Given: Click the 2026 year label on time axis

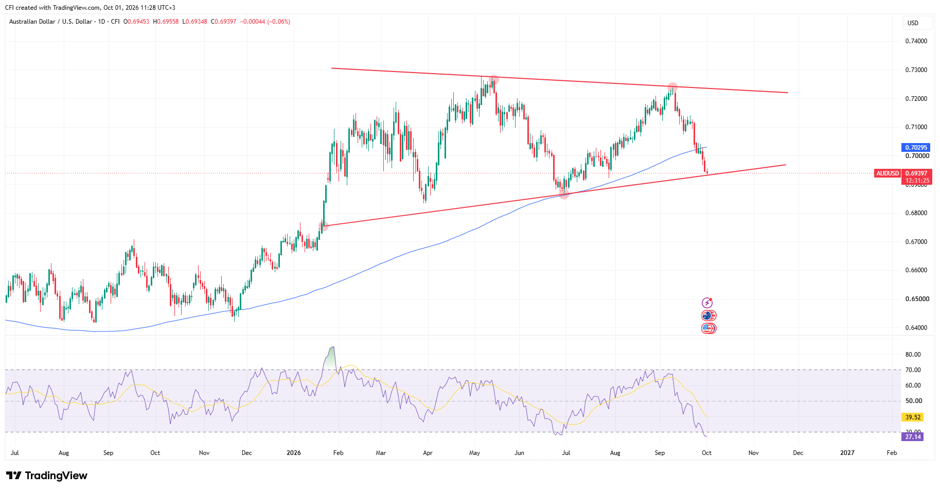Looking at the screenshot, I should (x=293, y=453).
